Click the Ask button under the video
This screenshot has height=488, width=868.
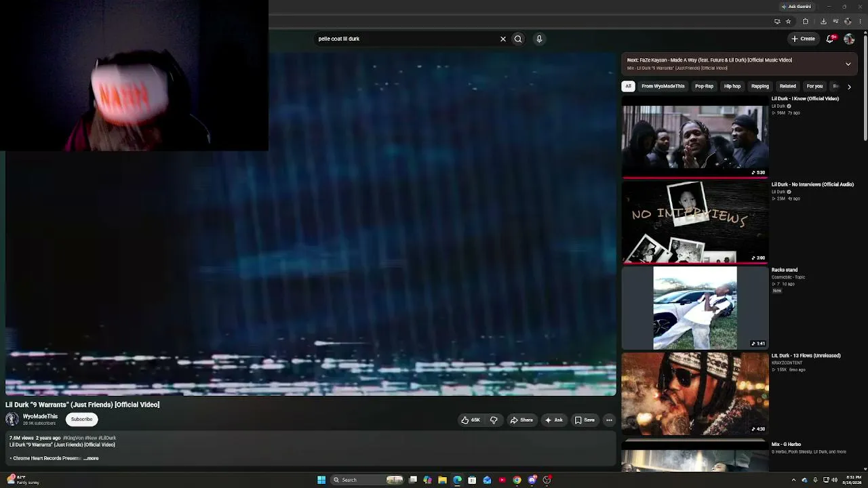pyautogui.click(x=554, y=420)
